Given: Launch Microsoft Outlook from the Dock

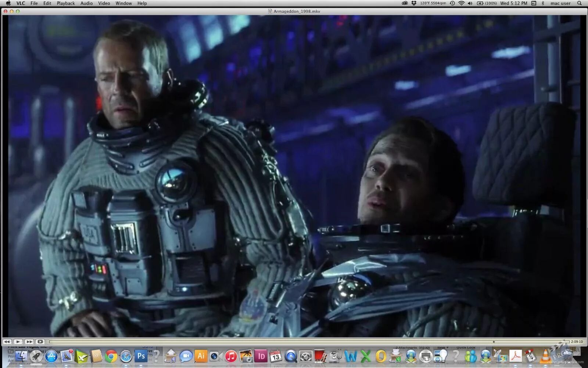Looking at the screenshot, I should tap(381, 356).
